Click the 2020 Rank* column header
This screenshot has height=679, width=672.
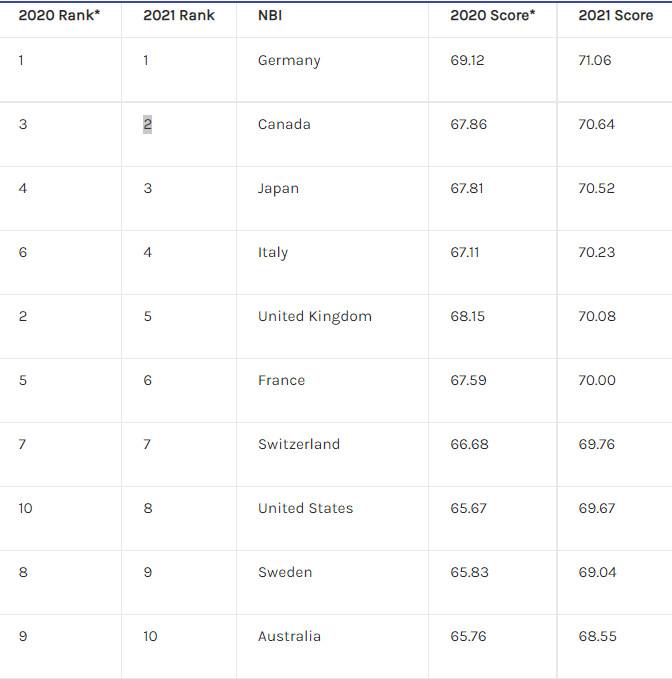pos(59,15)
